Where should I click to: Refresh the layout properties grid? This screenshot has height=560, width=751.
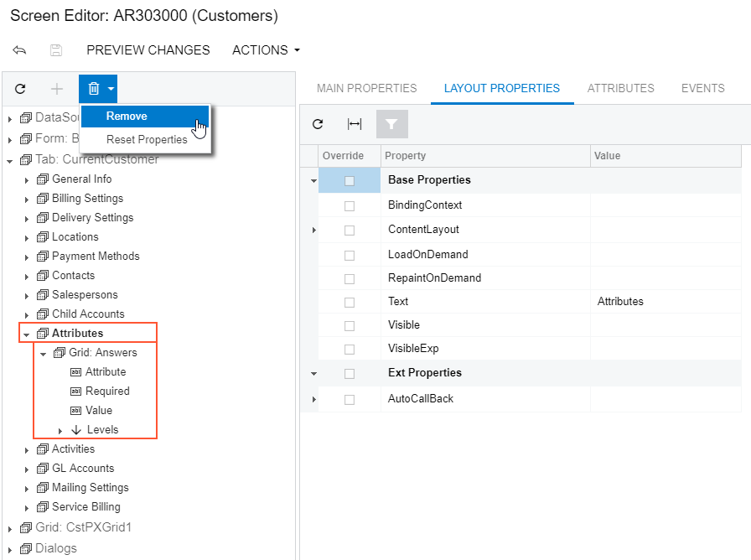(x=318, y=124)
